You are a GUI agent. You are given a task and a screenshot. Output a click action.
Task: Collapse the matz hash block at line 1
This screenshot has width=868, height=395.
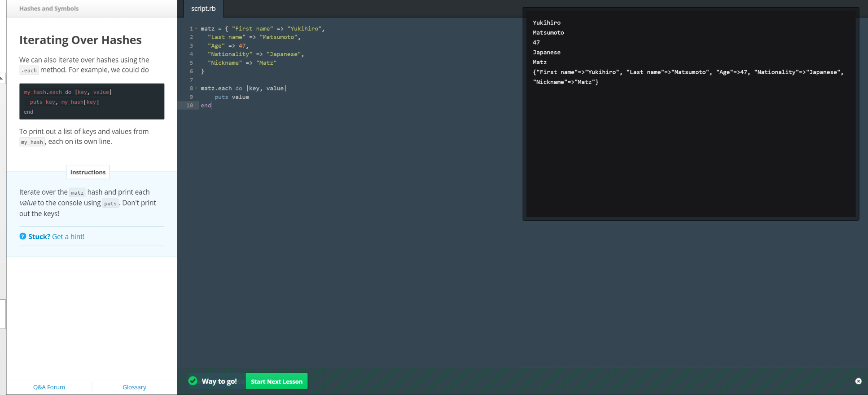[x=196, y=29]
